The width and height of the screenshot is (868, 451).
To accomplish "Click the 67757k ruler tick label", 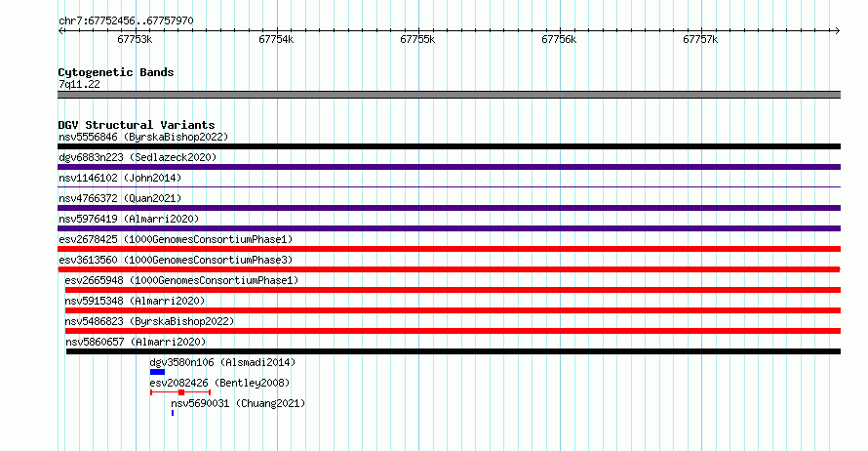I will [700, 39].
